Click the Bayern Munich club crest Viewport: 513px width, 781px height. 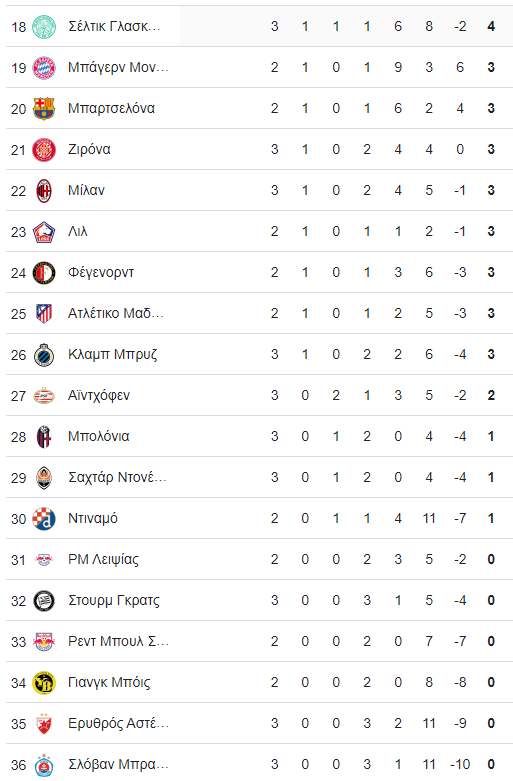pos(44,67)
